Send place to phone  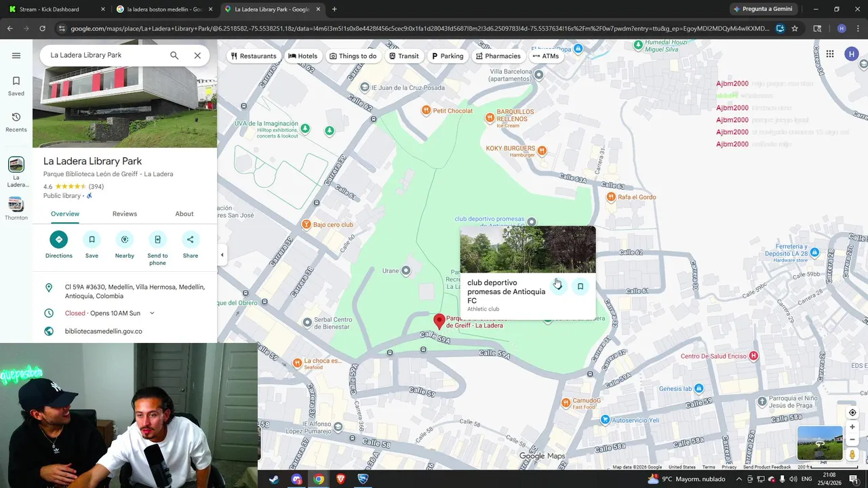pos(157,248)
